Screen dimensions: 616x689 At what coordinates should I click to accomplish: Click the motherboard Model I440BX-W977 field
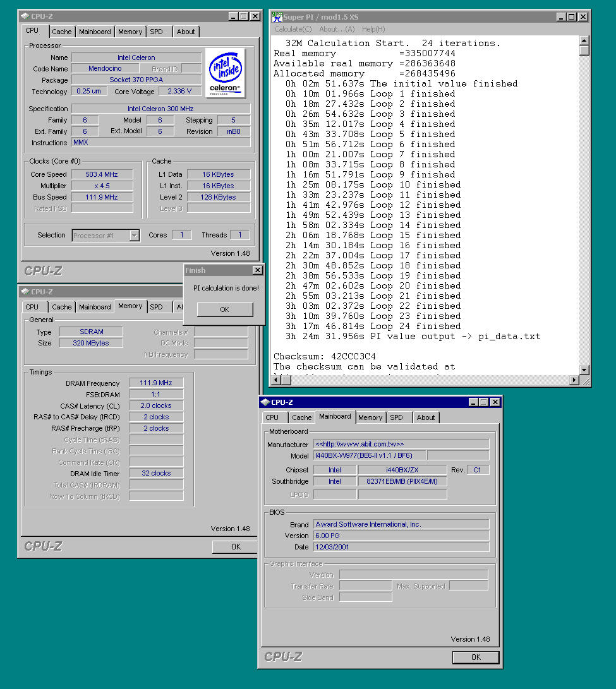pyautogui.click(x=370, y=456)
